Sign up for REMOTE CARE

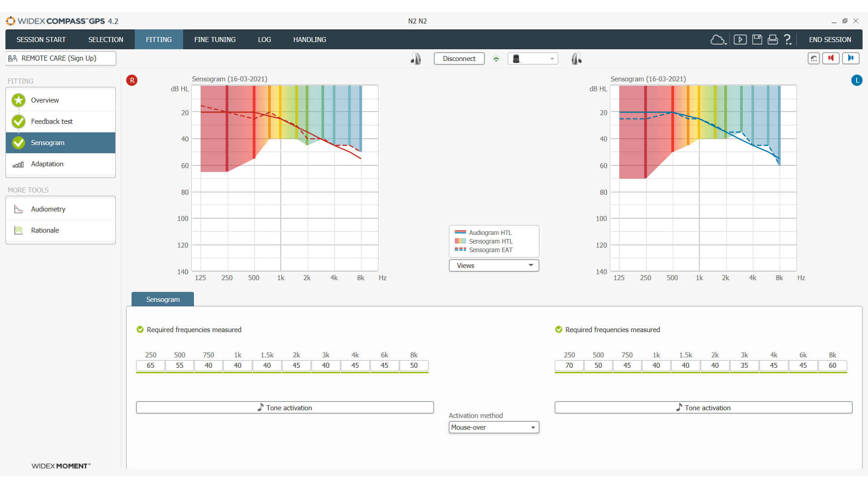(60, 58)
